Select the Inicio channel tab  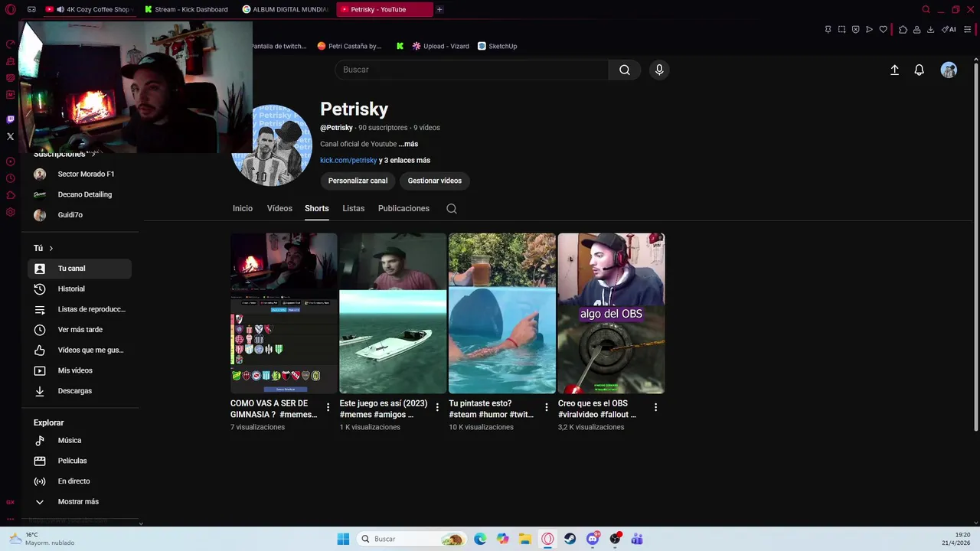coord(243,208)
